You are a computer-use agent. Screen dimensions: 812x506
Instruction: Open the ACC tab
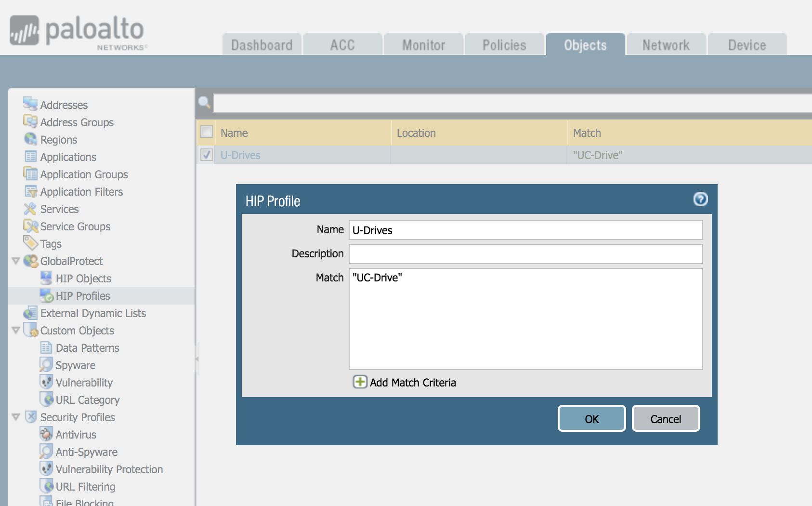point(343,44)
